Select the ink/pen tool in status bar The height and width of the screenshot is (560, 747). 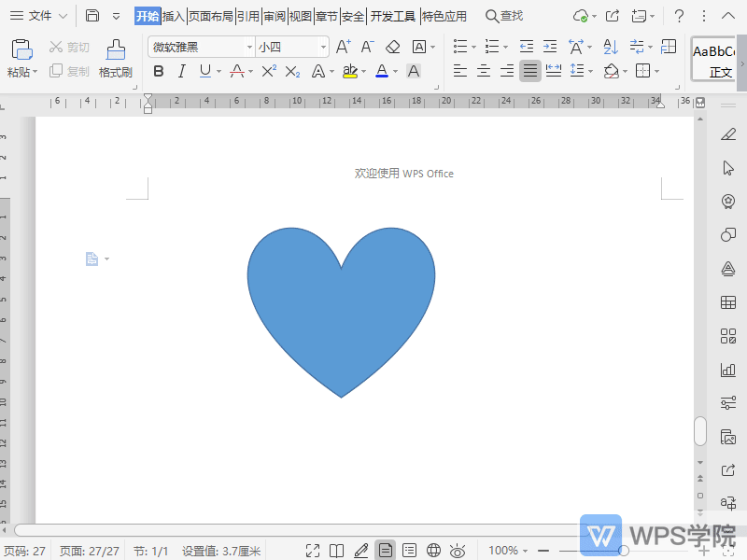click(362, 550)
